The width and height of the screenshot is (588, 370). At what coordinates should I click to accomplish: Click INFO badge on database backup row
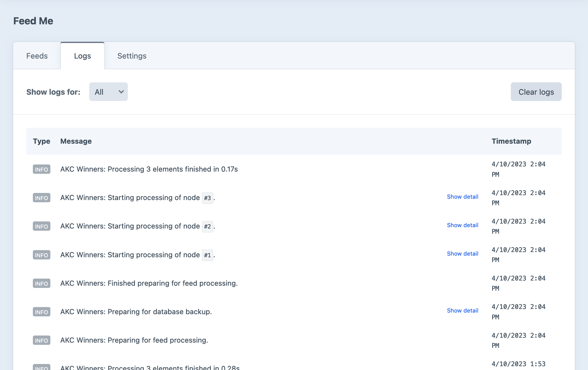point(42,312)
